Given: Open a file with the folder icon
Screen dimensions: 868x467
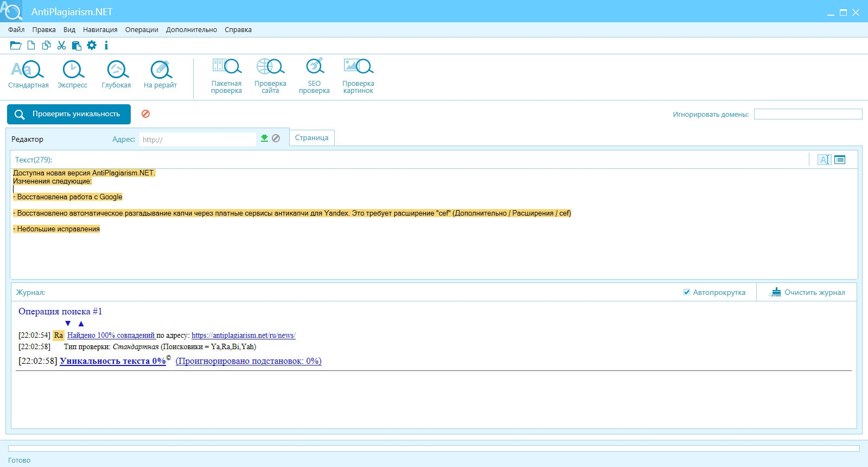Looking at the screenshot, I should [16, 46].
